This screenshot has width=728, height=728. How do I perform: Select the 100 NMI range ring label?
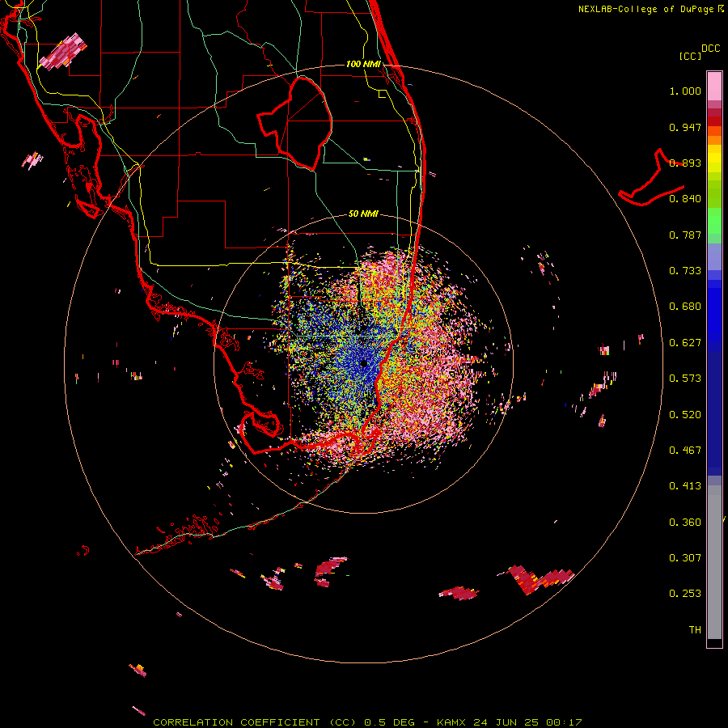[363, 64]
